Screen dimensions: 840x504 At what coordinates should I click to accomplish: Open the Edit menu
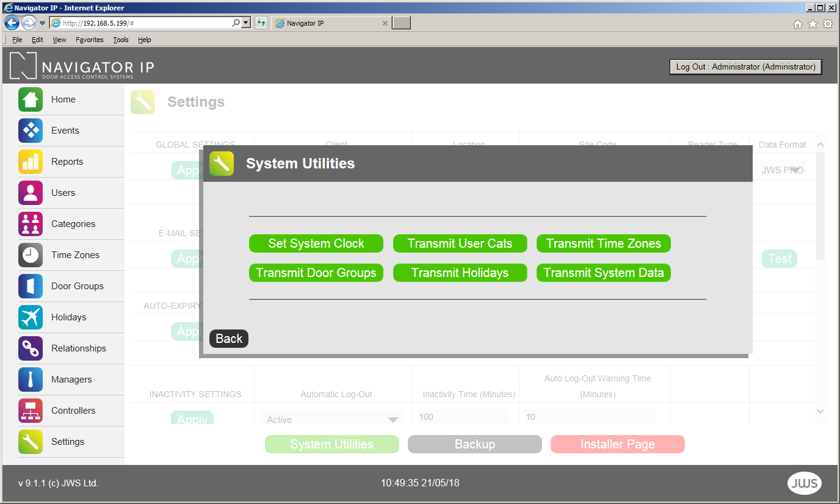[37, 40]
